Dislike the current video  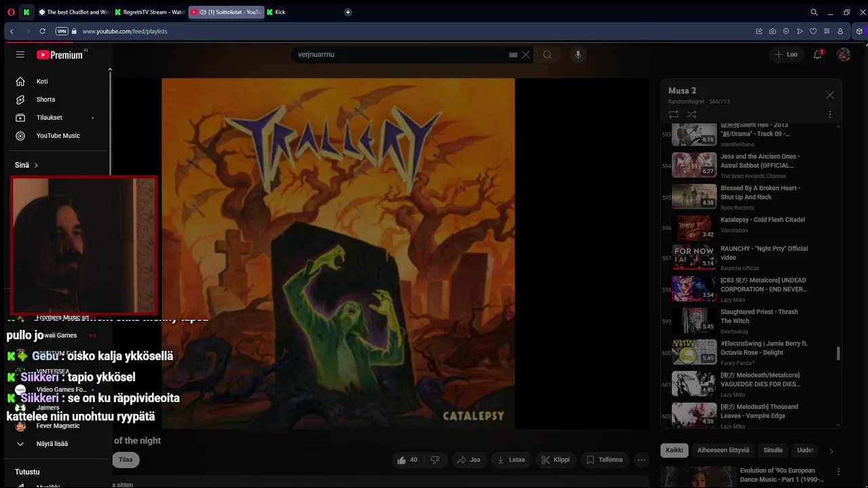coord(435,460)
